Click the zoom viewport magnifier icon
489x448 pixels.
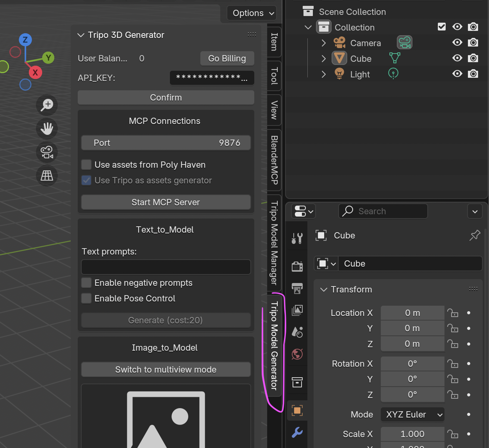pyautogui.click(x=47, y=105)
